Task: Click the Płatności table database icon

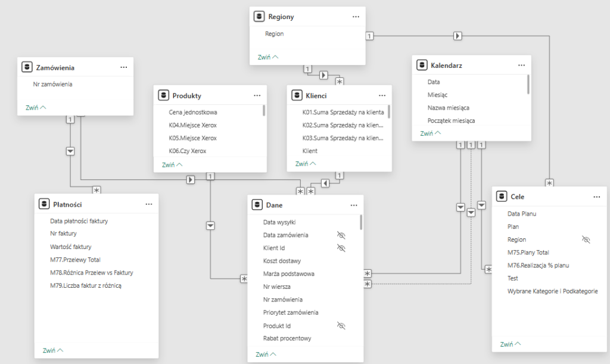Action: pyautogui.click(x=44, y=204)
